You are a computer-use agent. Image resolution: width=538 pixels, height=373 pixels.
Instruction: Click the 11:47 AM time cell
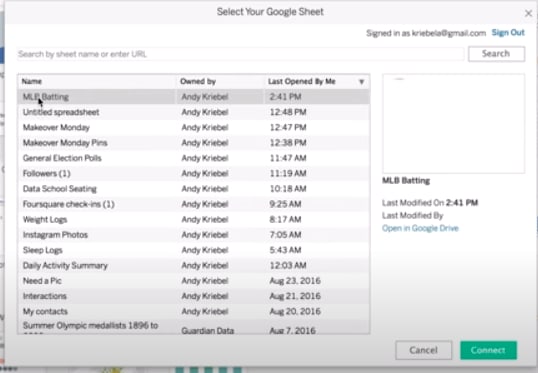coord(288,158)
